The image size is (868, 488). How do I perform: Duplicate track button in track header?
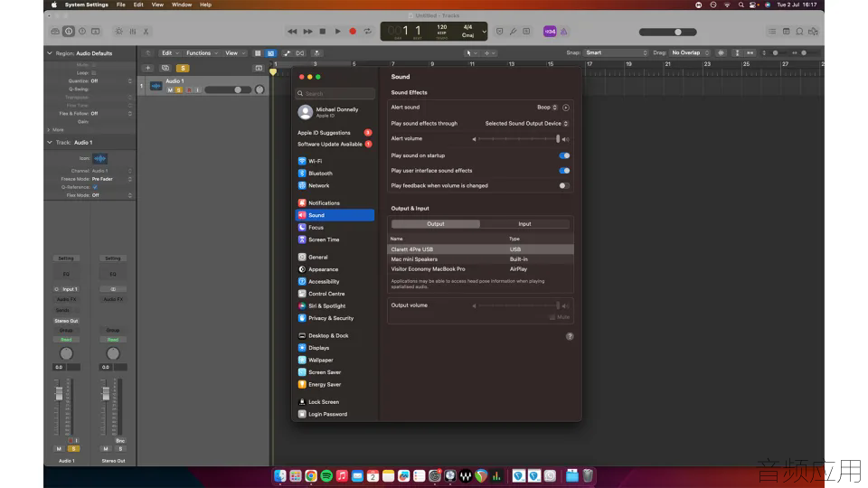pos(165,68)
